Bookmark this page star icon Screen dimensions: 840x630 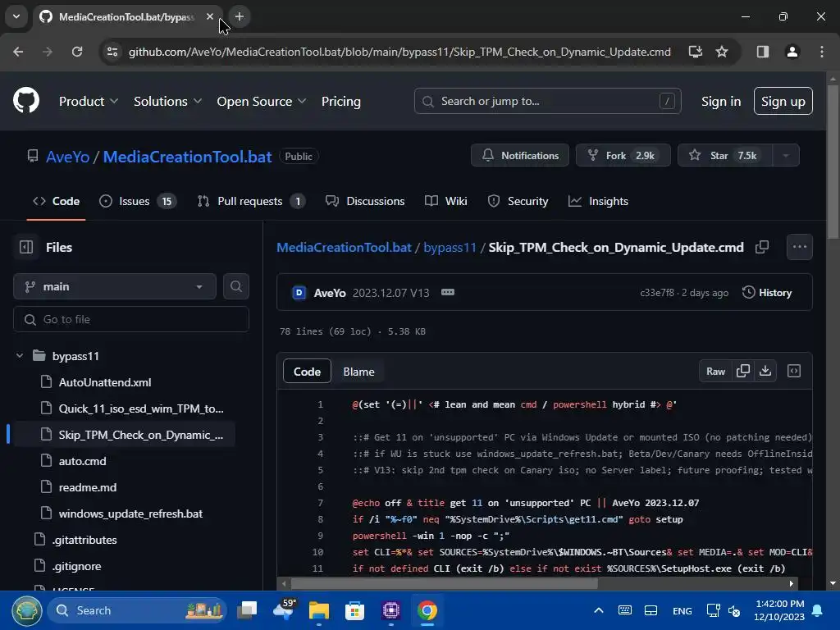tap(722, 52)
